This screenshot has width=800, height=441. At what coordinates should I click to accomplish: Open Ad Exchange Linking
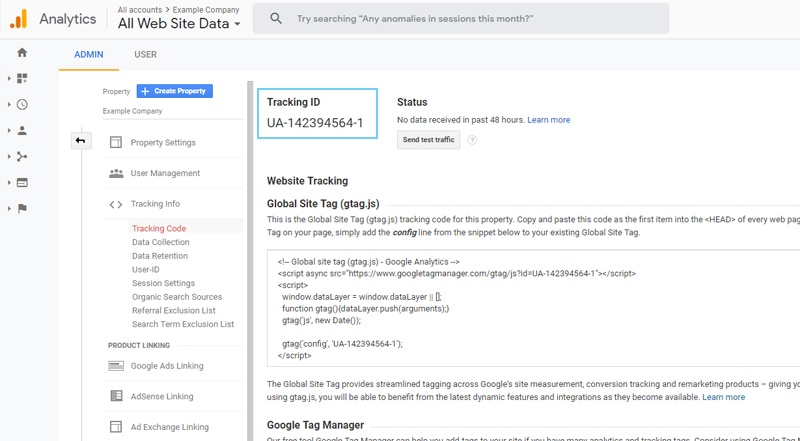169,427
